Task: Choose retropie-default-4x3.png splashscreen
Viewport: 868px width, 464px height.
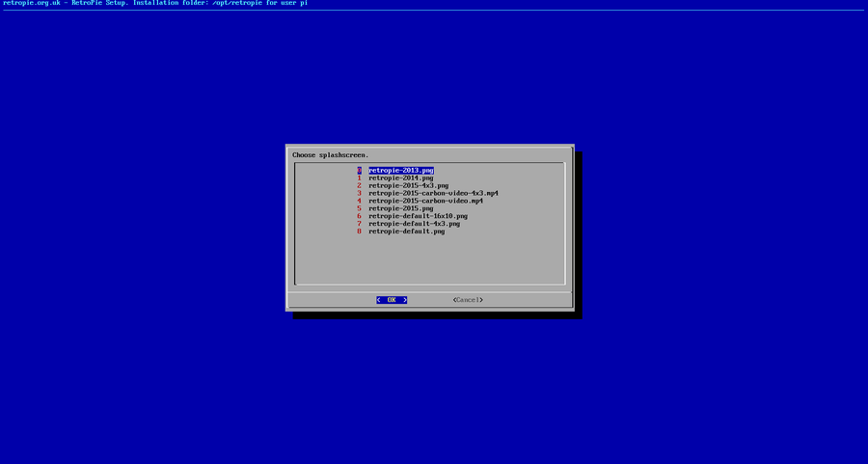Action: point(414,224)
